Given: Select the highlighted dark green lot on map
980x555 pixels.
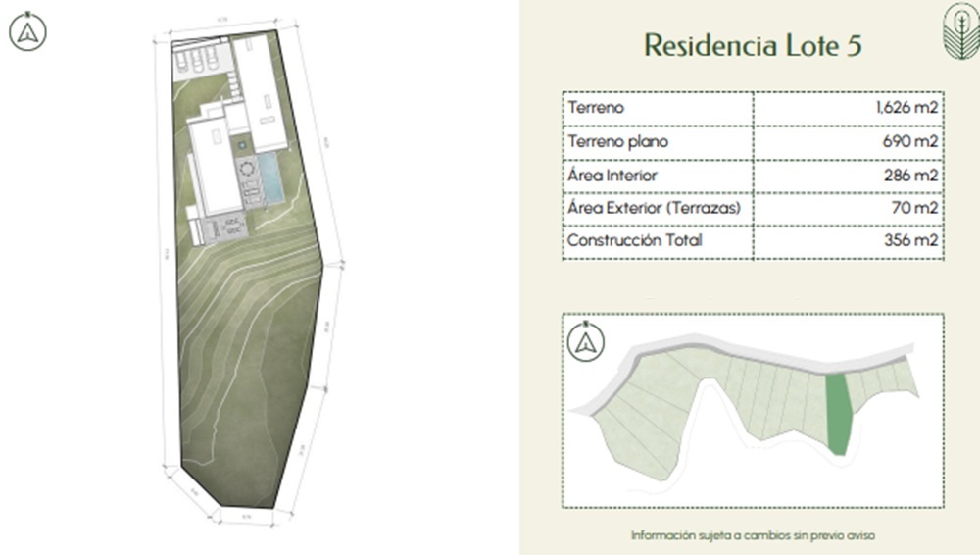Looking at the screenshot, I should tap(838, 413).
